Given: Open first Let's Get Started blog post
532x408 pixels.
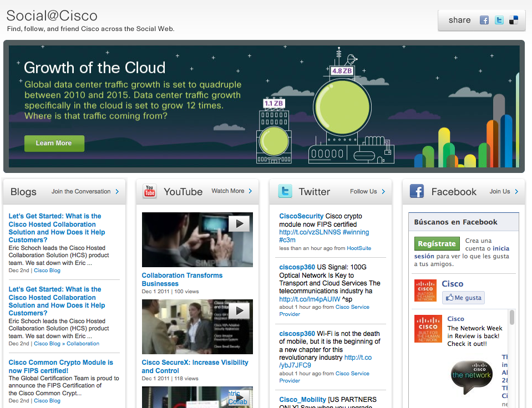Looking at the screenshot, I should click(x=57, y=228).
